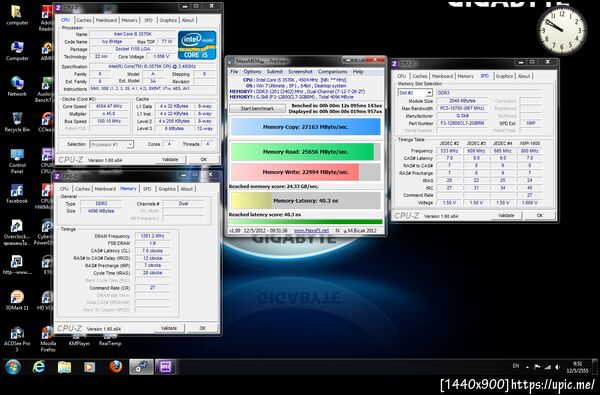Viewport: 600px width, 395px height.
Task: Launch the Mozilla Firefox desktop shortcut
Action: tap(48, 339)
